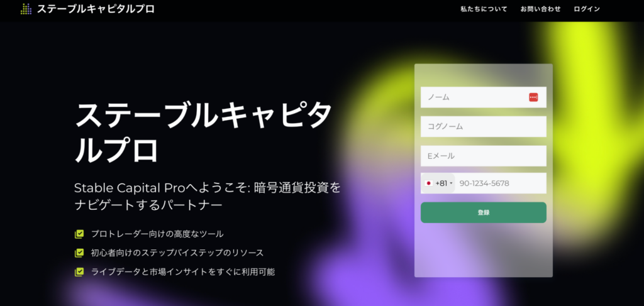644x306 pixels.
Task: Open the +81 country code dropdown
Action: click(438, 183)
